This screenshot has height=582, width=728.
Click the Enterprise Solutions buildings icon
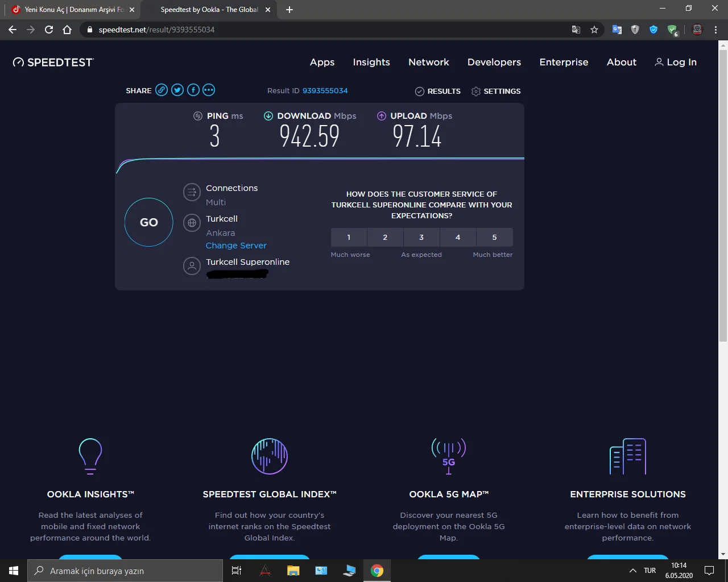tap(628, 456)
